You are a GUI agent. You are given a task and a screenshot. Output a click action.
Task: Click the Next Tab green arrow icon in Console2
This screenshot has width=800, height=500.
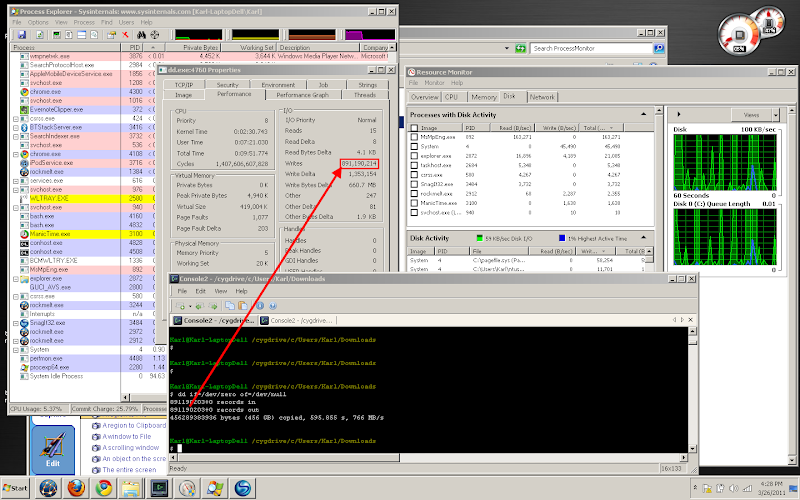click(213, 306)
